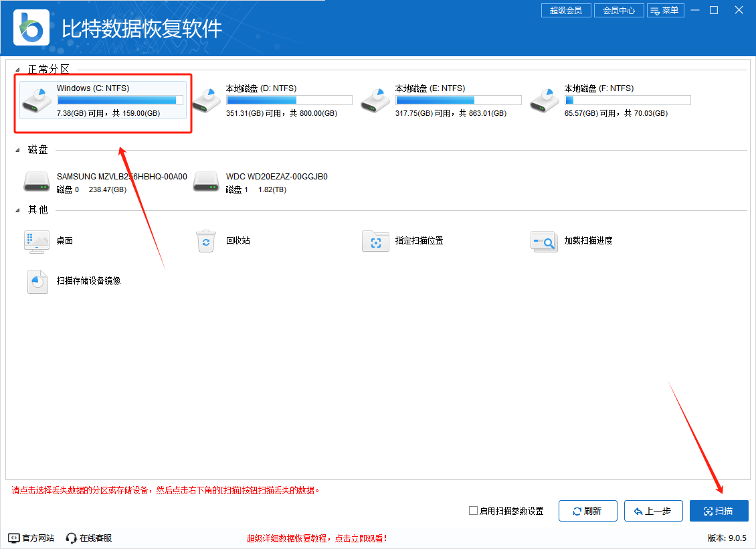
Task: Collapse the normal partitions (正常分区) section
Action: click(x=18, y=70)
